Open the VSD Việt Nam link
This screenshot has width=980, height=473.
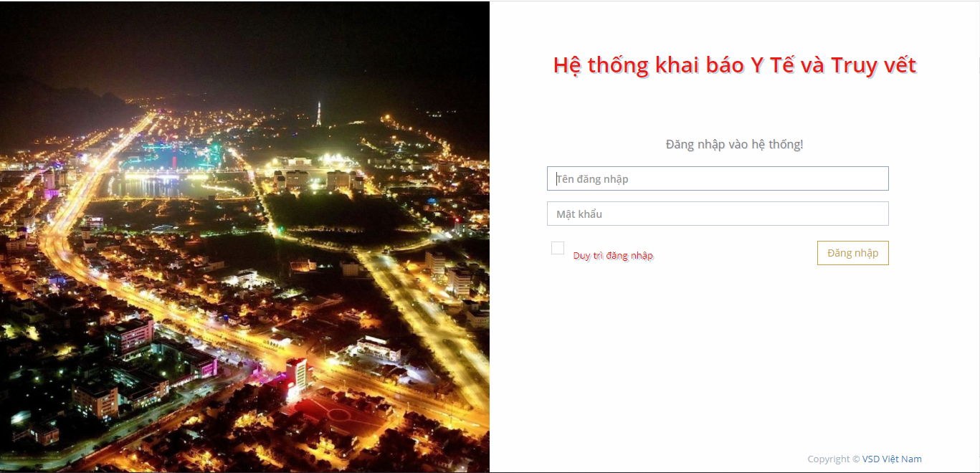(x=892, y=459)
